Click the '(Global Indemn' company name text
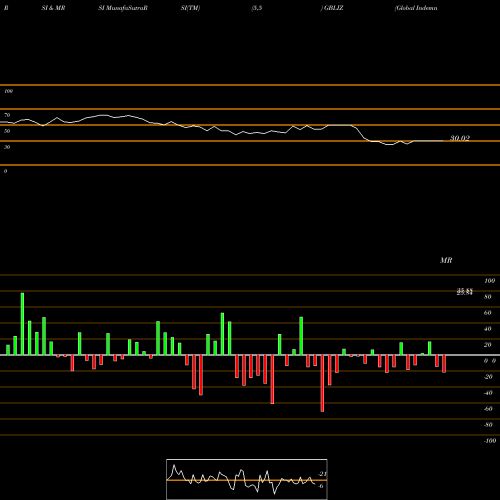Viewport: 500px width, 500px height. (x=416, y=8)
